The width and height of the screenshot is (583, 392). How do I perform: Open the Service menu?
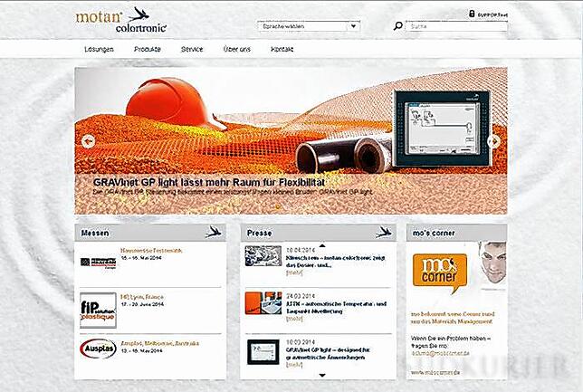click(x=192, y=49)
